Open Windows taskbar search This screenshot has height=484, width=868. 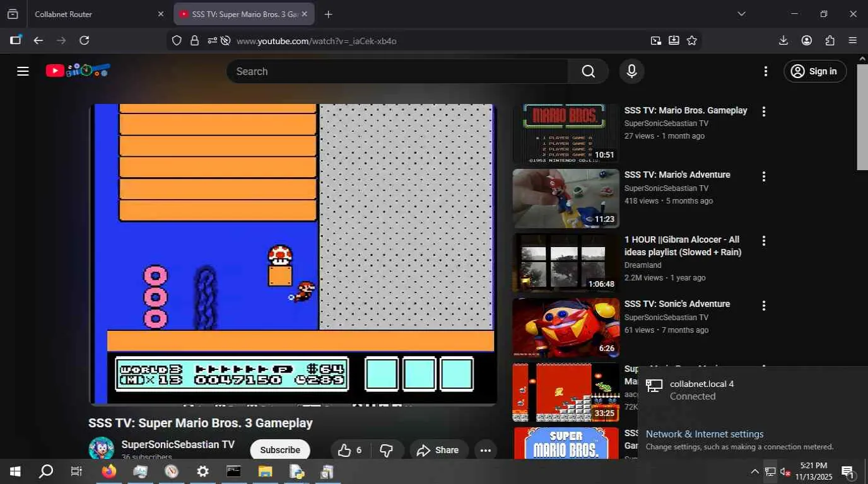click(46, 471)
